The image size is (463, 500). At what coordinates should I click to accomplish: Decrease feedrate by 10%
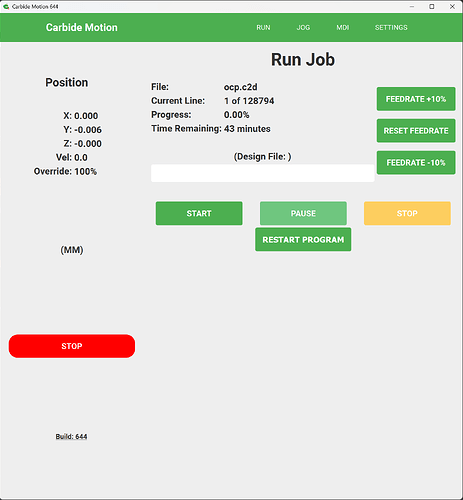[x=416, y=163]
